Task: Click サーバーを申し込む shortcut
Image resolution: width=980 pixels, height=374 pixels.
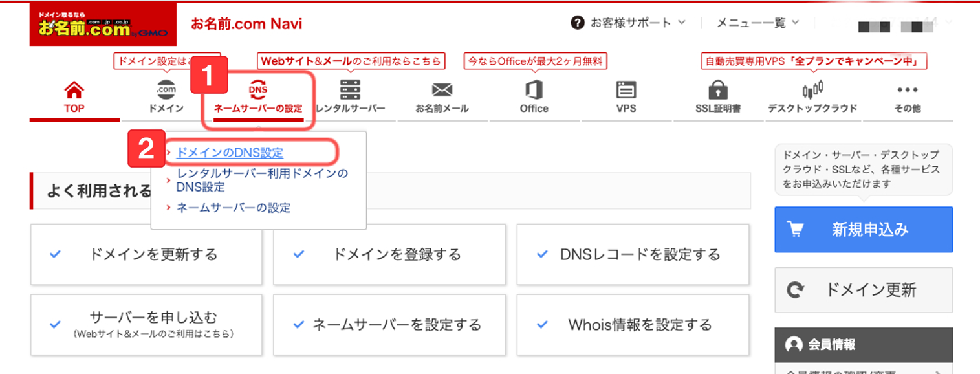Action: (x=146, y=325)
